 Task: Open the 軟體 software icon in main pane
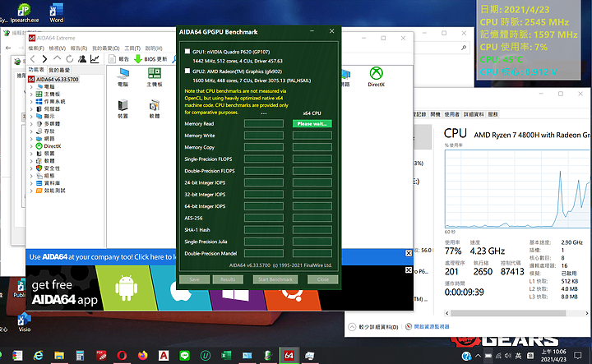coord(155,108)
